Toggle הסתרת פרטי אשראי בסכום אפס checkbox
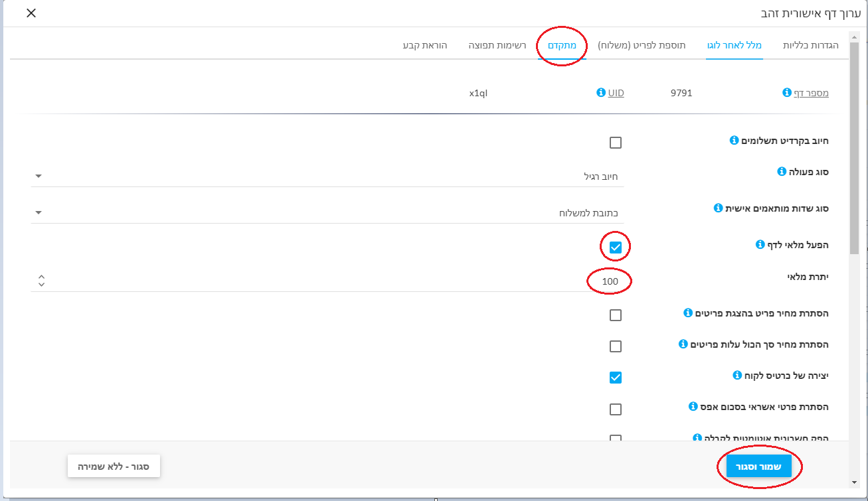 (x=616, y=409)
